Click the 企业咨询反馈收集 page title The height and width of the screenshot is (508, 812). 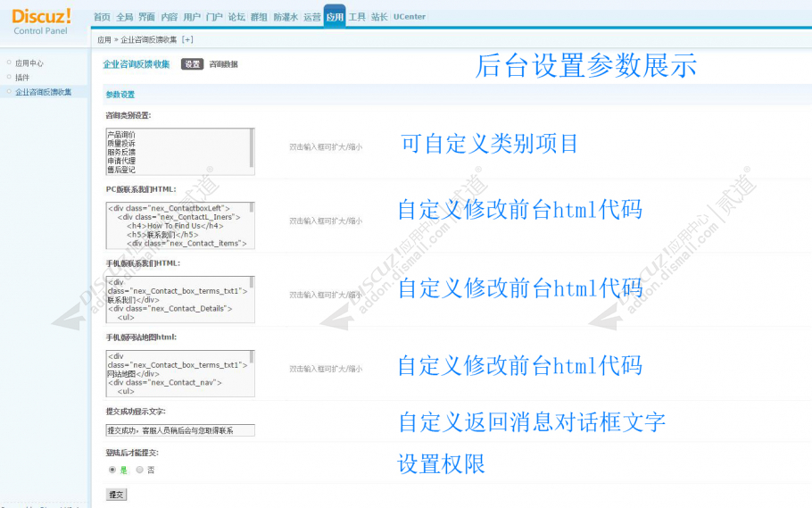[137, 64]
